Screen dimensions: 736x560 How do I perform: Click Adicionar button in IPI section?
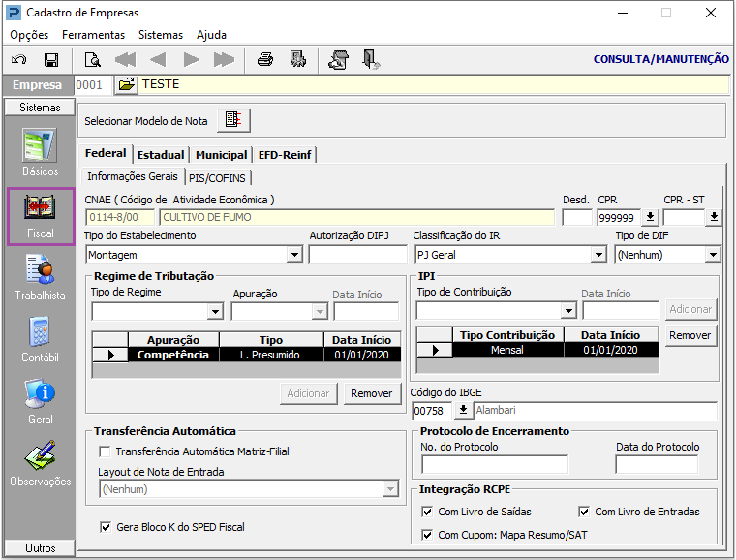point(690,309)
